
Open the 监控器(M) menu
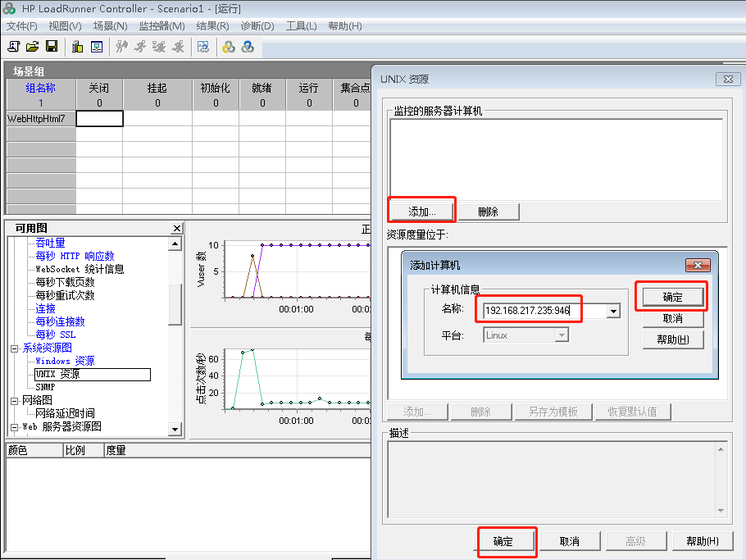(161, 26)
